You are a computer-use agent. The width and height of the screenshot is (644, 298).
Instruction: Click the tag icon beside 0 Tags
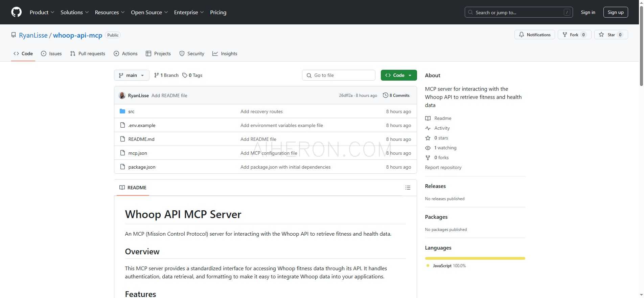(185, 75)
